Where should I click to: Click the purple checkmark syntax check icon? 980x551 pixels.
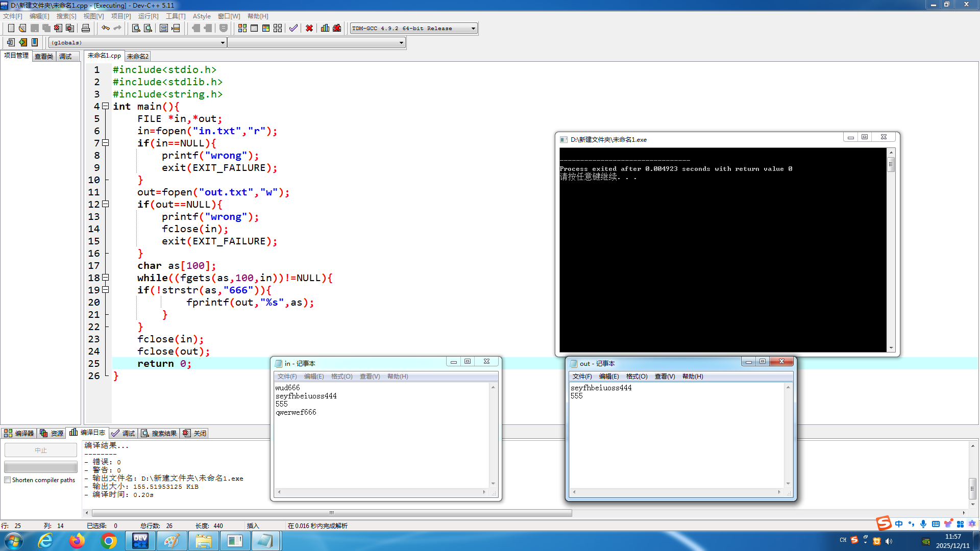[293, 28]
